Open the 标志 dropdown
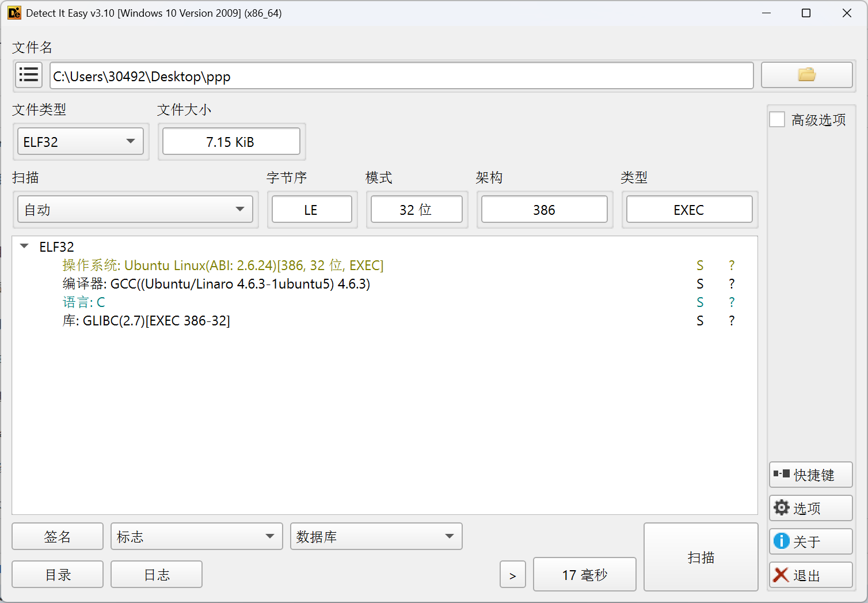 [197, 536]
